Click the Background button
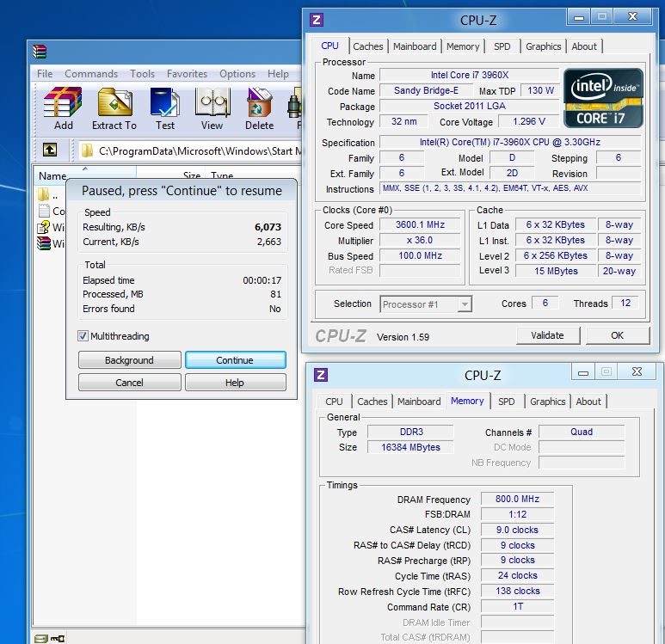Image resolution: width=665 pixels, height=644 pixels. [129, 360]
